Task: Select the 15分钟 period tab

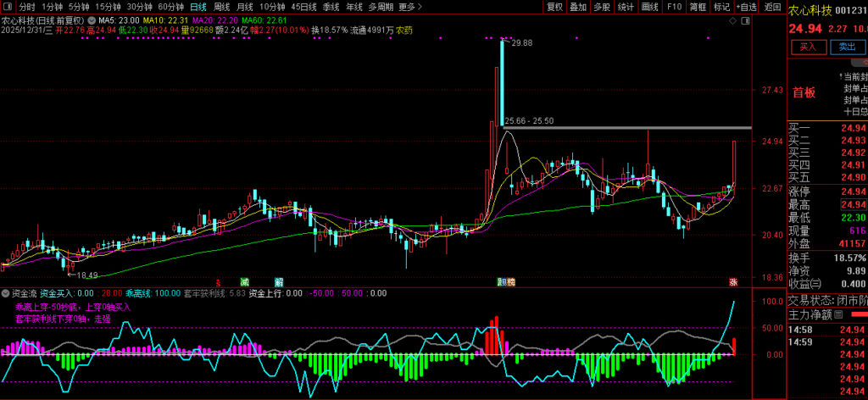Action: [108, 7]
